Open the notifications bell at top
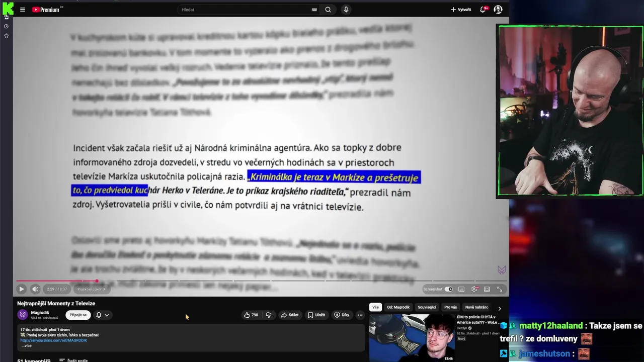 [x=483, y=10]
